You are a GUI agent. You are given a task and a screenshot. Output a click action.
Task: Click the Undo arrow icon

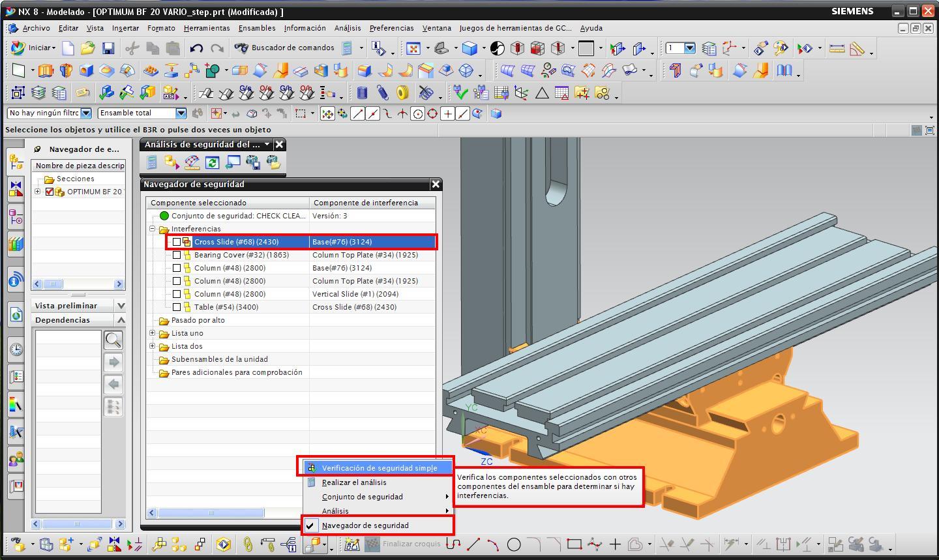point(196,48)
